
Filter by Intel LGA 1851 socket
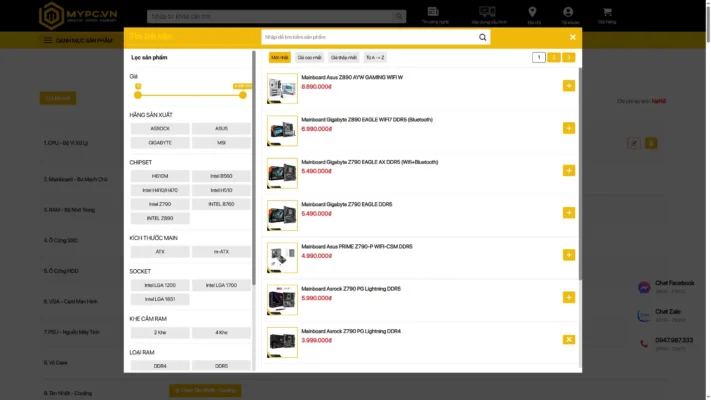pyautogui.click(x=160, y=299)
